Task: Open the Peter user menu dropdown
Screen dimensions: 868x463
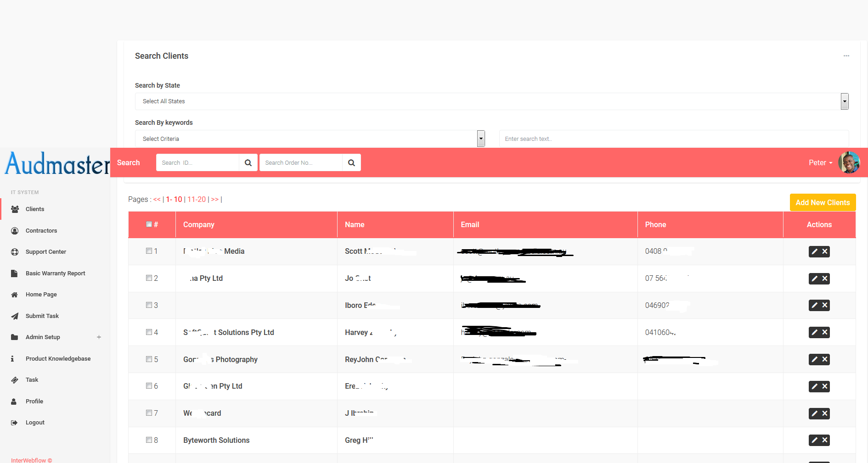Action: [x=820, y=163]
